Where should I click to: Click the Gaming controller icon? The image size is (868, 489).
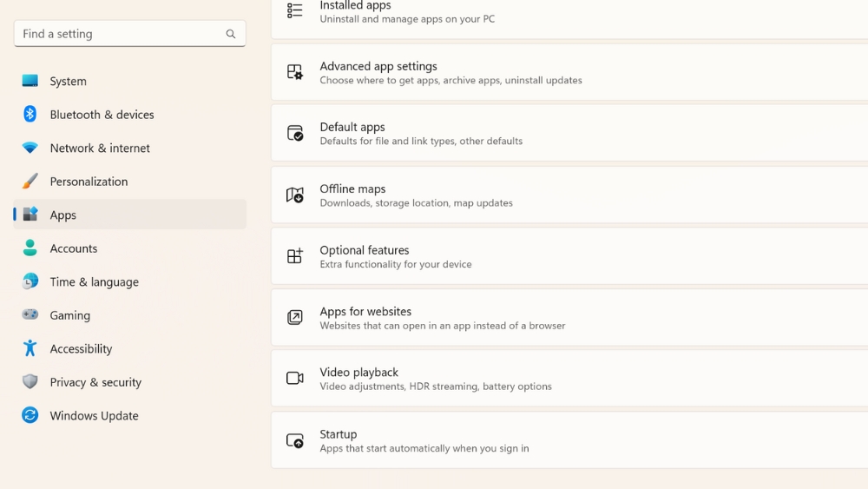tap(30, 315)
